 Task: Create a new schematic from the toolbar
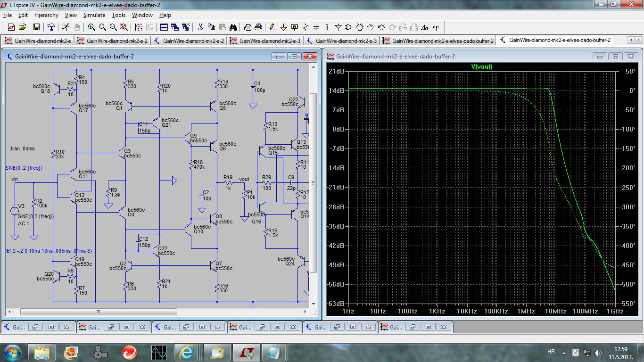pos(11,27)
